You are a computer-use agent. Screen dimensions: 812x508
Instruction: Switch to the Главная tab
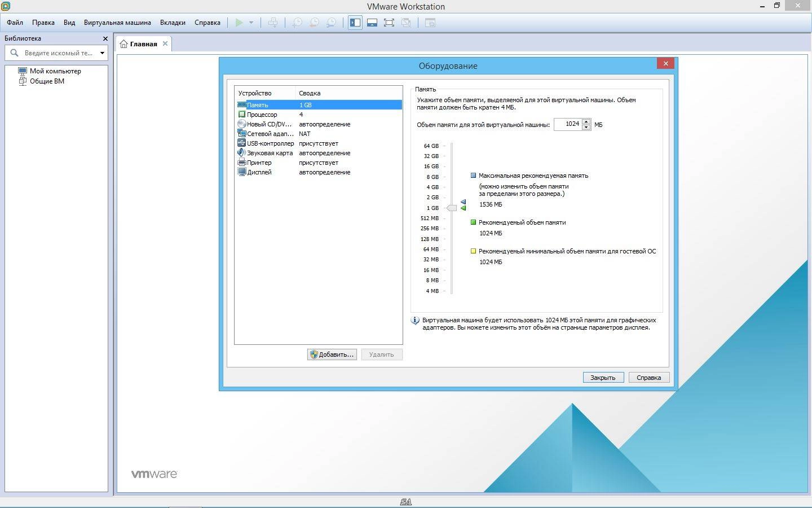(143, 44)
